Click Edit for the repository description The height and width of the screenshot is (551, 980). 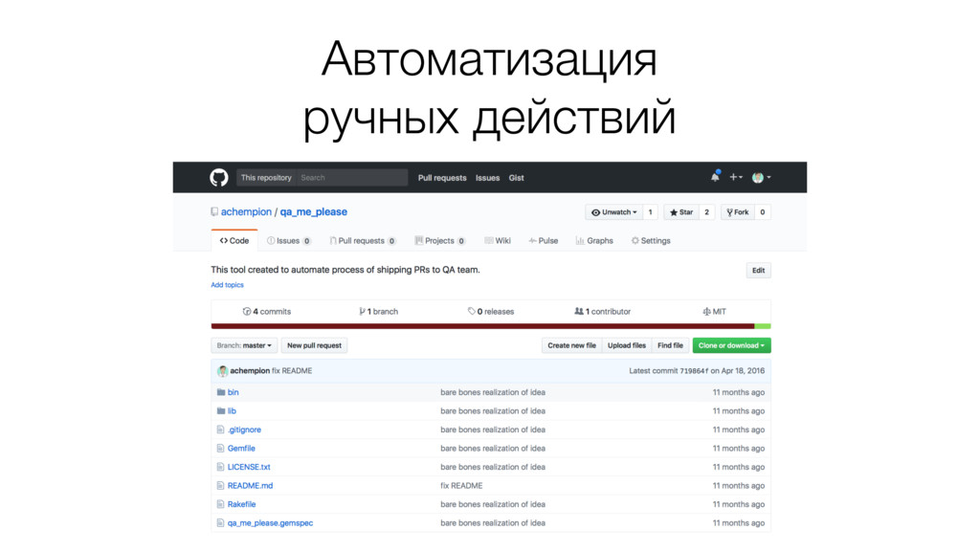pos(758,271)
